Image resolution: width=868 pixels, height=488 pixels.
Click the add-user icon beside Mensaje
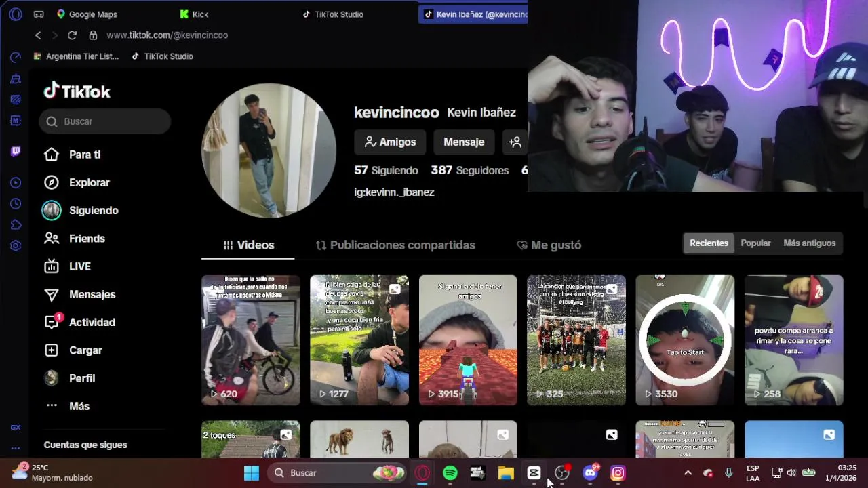pyautogui.click(x=515, y=142)
